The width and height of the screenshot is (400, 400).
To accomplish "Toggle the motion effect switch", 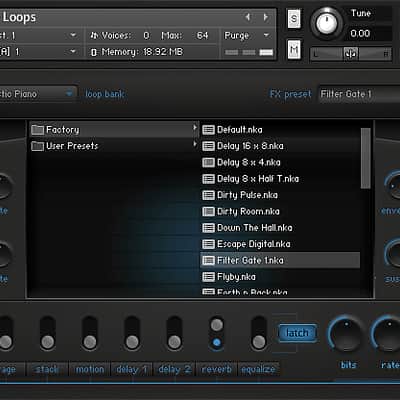I will pos(90,333).
